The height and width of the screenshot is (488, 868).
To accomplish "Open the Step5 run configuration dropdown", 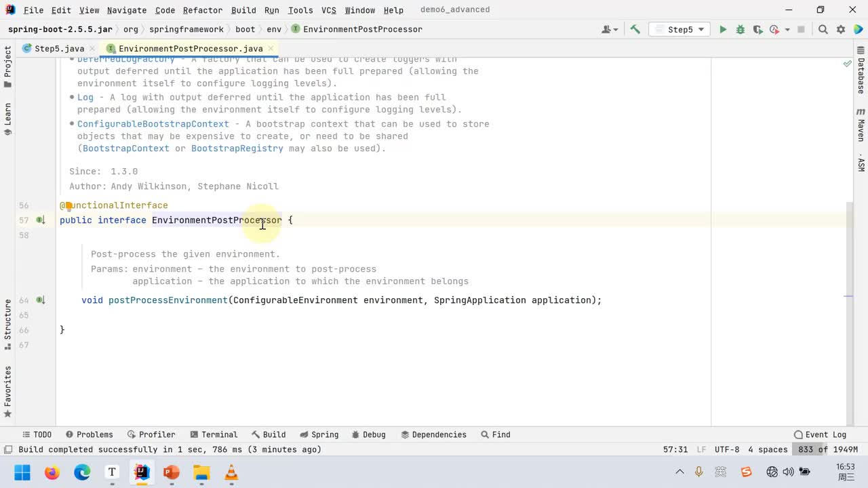I will coord(679,29).
